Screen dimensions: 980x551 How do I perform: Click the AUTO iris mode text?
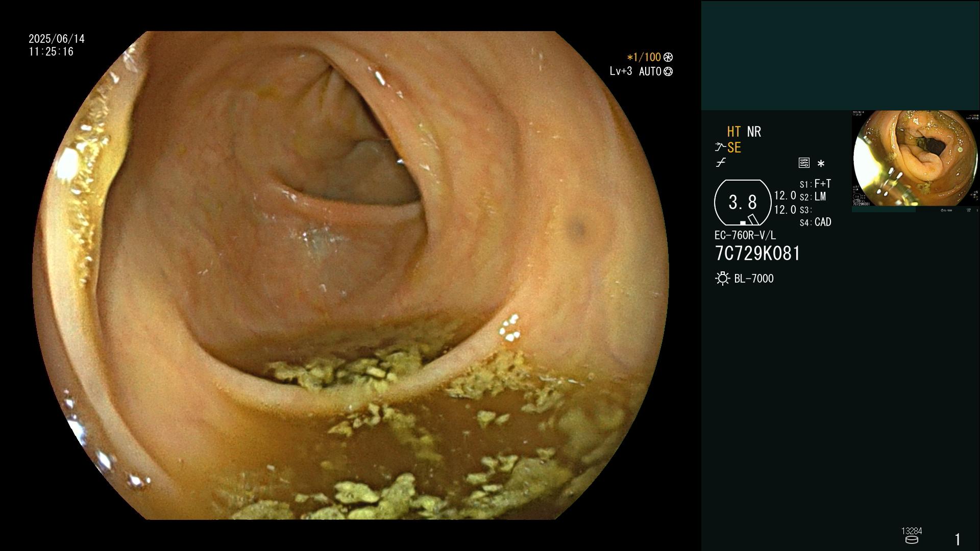(x=650, y=71)
